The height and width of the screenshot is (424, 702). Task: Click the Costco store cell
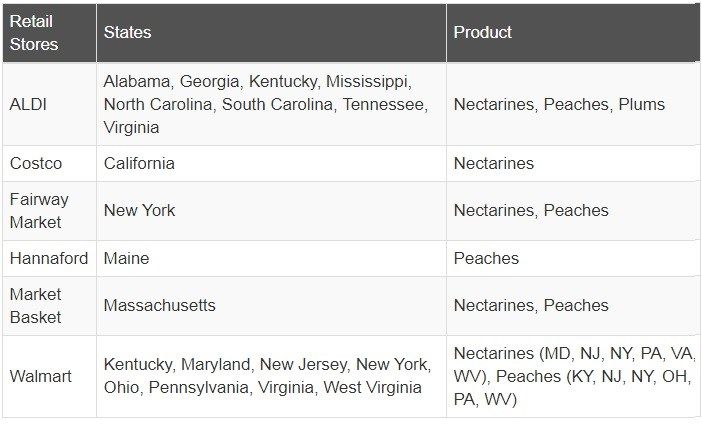tap(36, 163)
